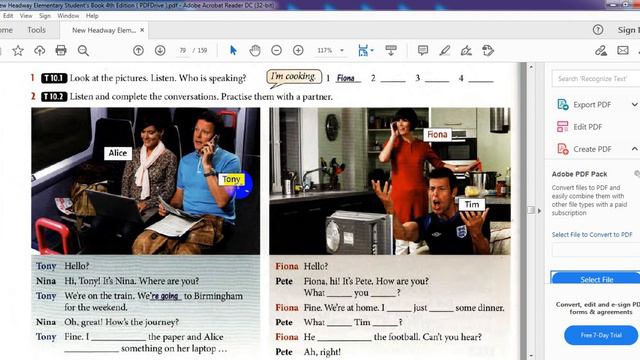
Task: Click the scrollbar up arrow
Action: coord(531,67)
